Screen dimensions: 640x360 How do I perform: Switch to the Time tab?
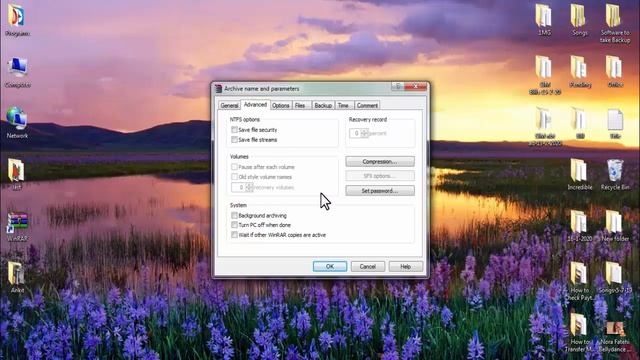point(344,105)
